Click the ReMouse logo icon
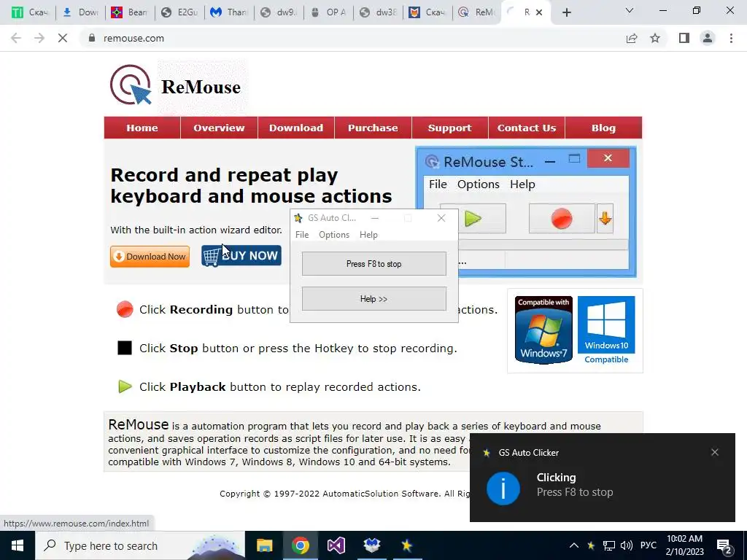The width and height of the screenshot is (747, 560). click(x=131, y=85)
